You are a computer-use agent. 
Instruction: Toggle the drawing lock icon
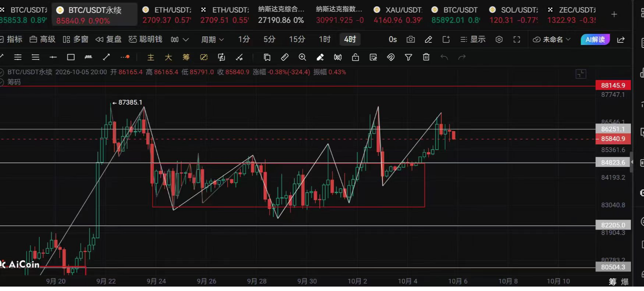[x=355, y=57]
